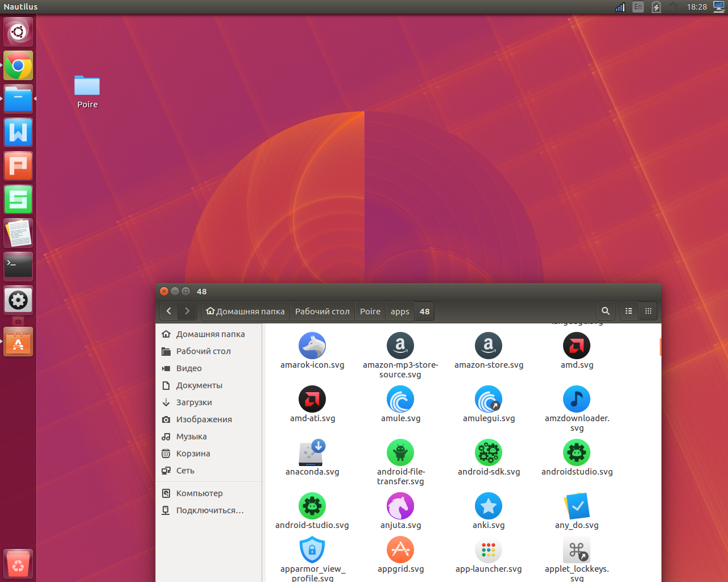
Task: Navigate to Рабочий стол breadcrumb
Action: (322, 311)
